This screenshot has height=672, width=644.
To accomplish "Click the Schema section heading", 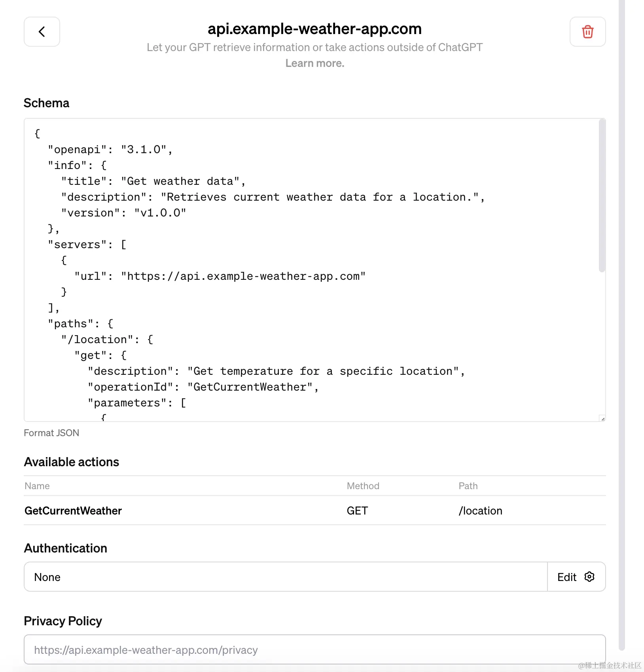I will pos(47,103).
